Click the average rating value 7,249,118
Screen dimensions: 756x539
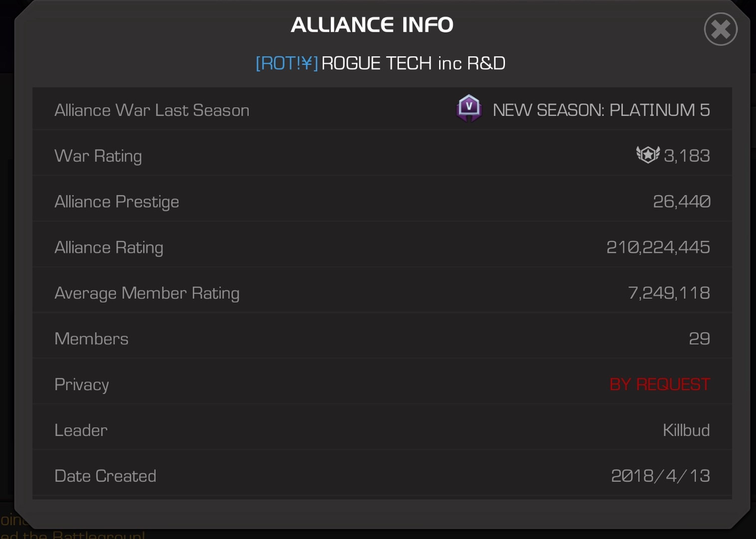coord(669,293)
